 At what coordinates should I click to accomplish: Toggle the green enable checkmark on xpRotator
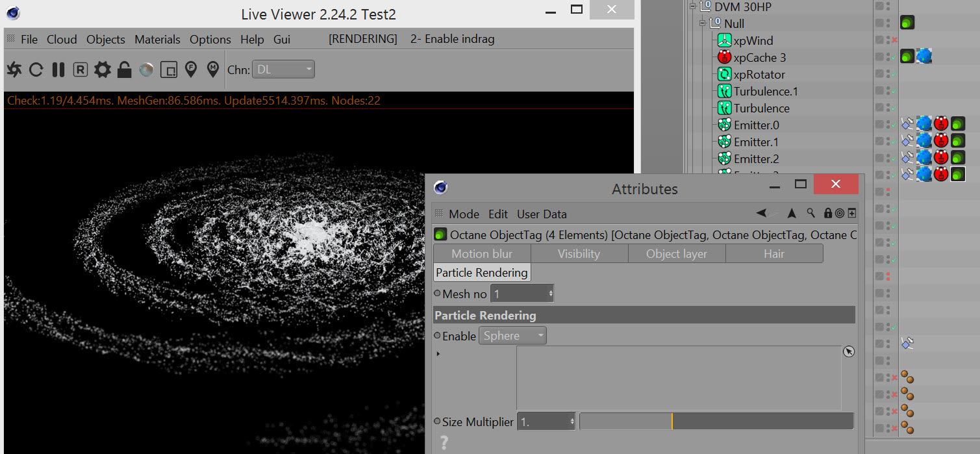click(894, 74)
